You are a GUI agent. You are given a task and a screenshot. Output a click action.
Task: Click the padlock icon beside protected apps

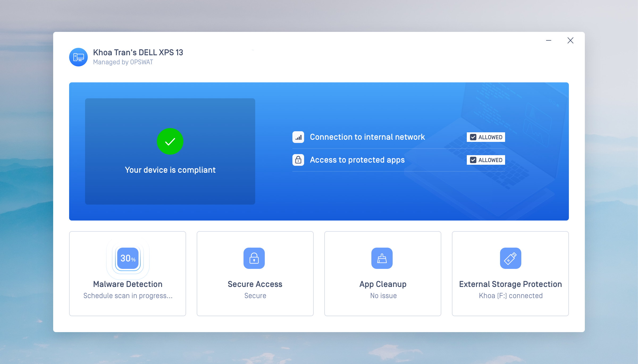[298, 160]
